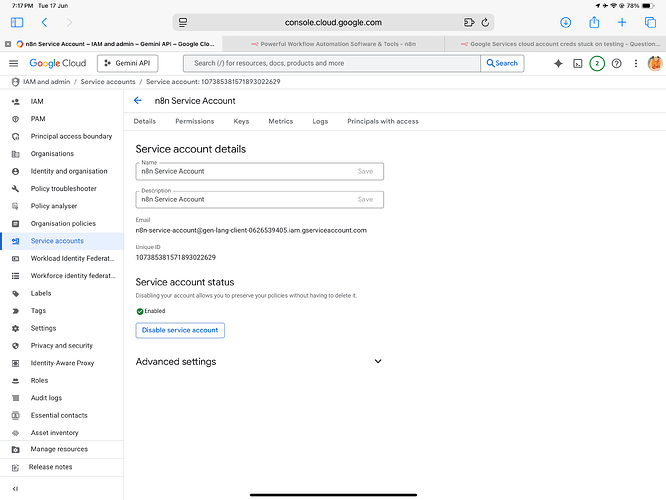Go back with Safari back arrow
The width and height of the screenshot is (666, 500).
44,22
